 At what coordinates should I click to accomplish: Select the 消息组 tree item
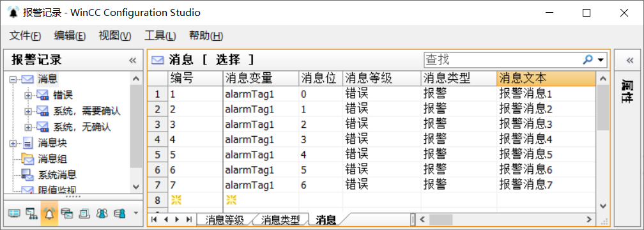(52, 158)
